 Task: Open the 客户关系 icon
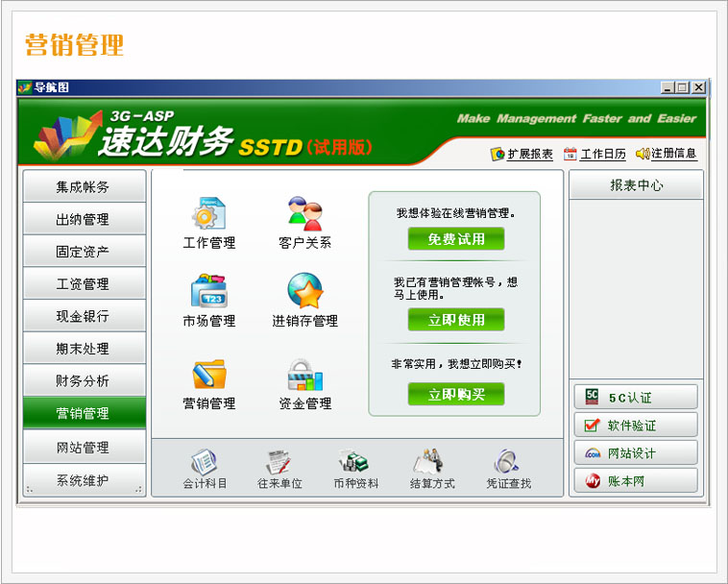(304, 213)
